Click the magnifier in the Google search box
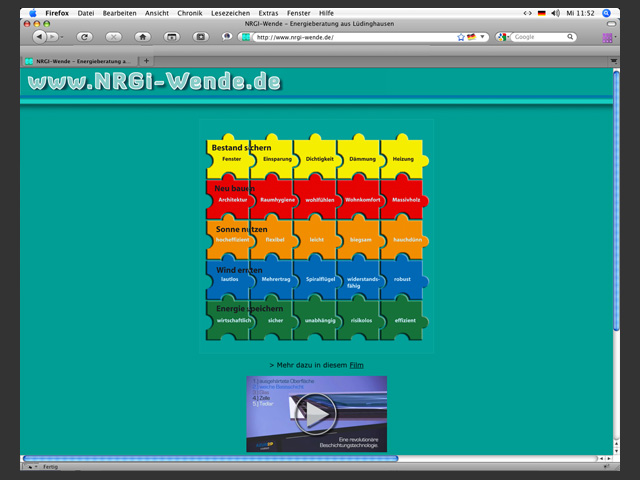 (570, 37)
